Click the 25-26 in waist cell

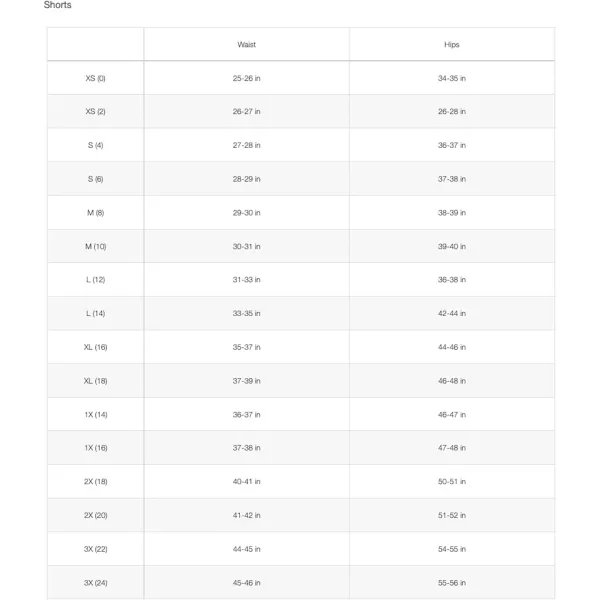(x=246, y=78)
